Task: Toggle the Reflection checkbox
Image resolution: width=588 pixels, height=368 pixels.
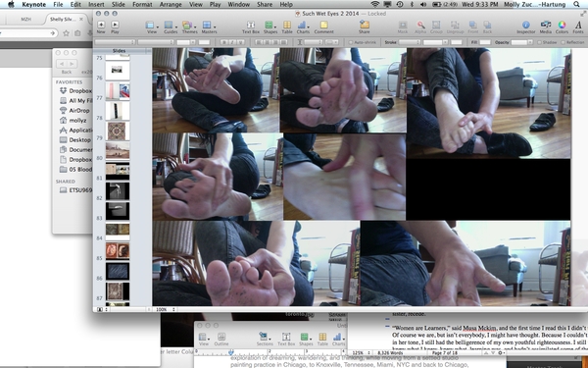Action: [x=563, y=42]
